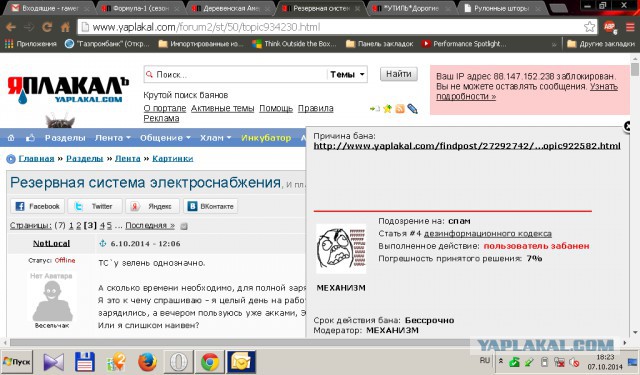Expand the Общение menu
640x375 pixels.
tap(165, 138)
